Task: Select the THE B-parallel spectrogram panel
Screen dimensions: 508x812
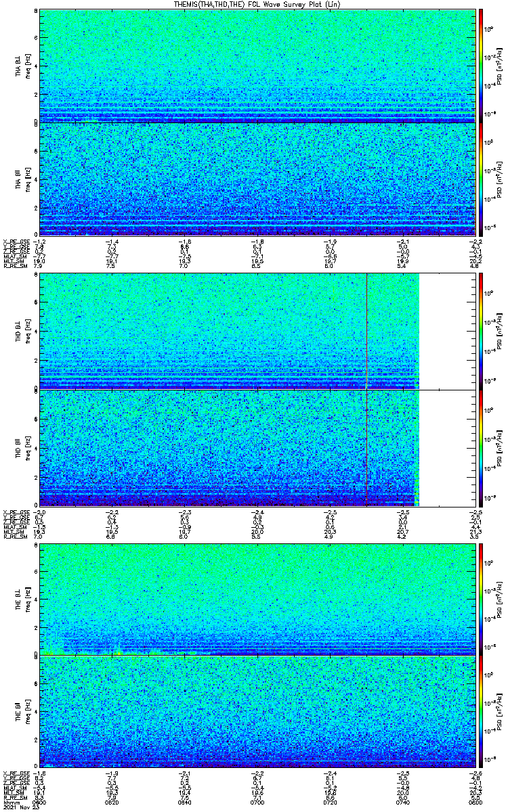Action: [x=257, y=713]
